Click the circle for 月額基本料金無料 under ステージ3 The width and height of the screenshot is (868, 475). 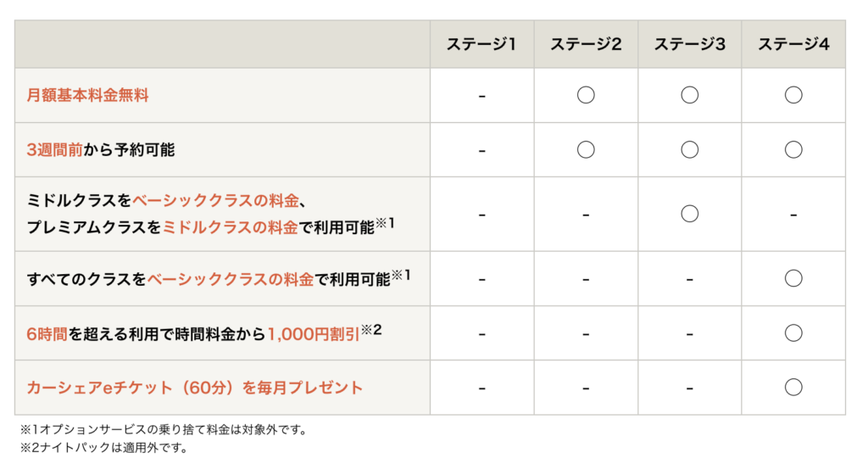tap(690, 95)
